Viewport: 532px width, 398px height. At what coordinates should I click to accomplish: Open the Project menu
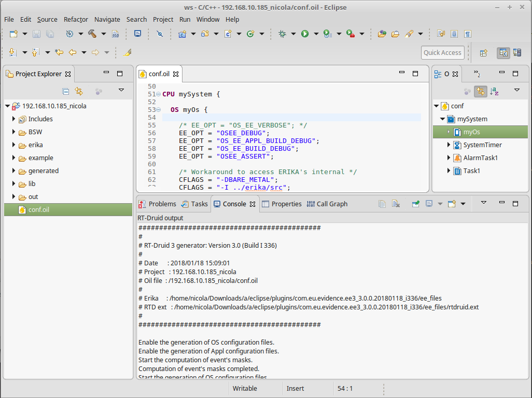163,19
